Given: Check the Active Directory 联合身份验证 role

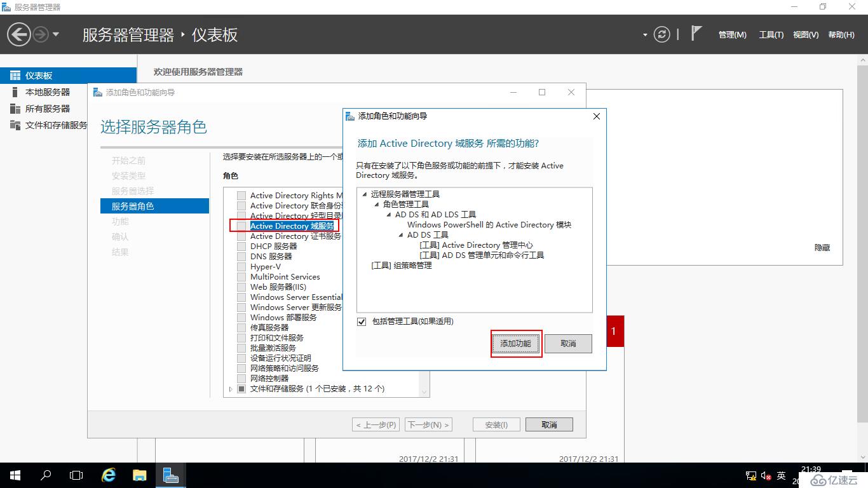Looking at the screenshot, I should pos(241,206).
